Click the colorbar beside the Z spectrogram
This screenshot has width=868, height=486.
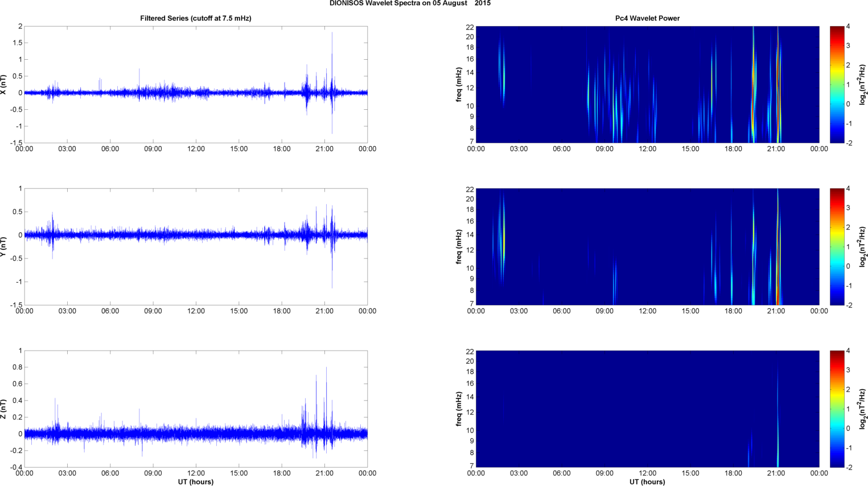click(837, 409)
